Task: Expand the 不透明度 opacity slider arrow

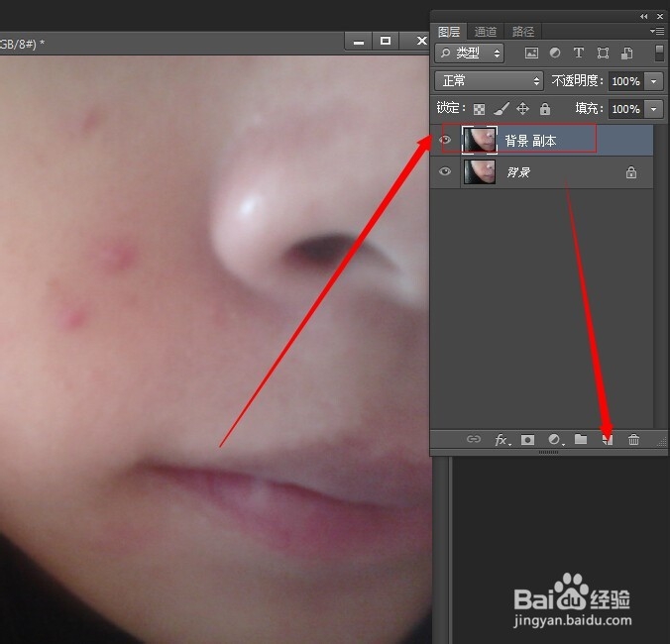Action: pos(654,81)
